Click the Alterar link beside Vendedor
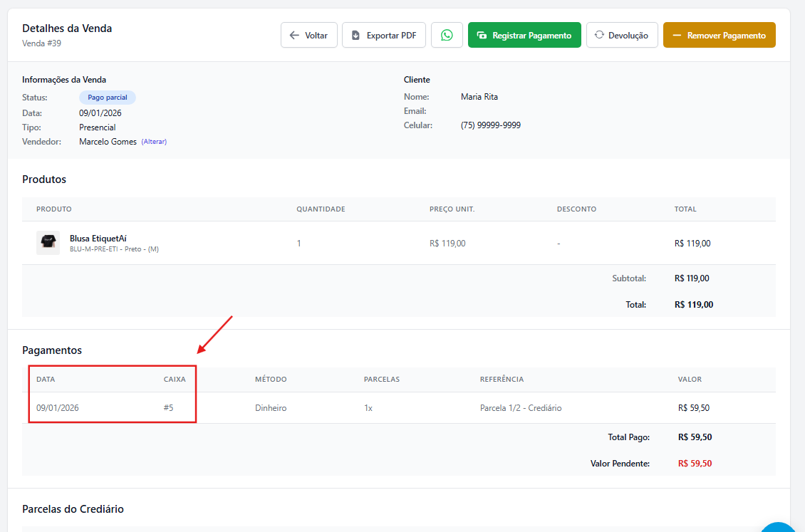 point(154,142)
